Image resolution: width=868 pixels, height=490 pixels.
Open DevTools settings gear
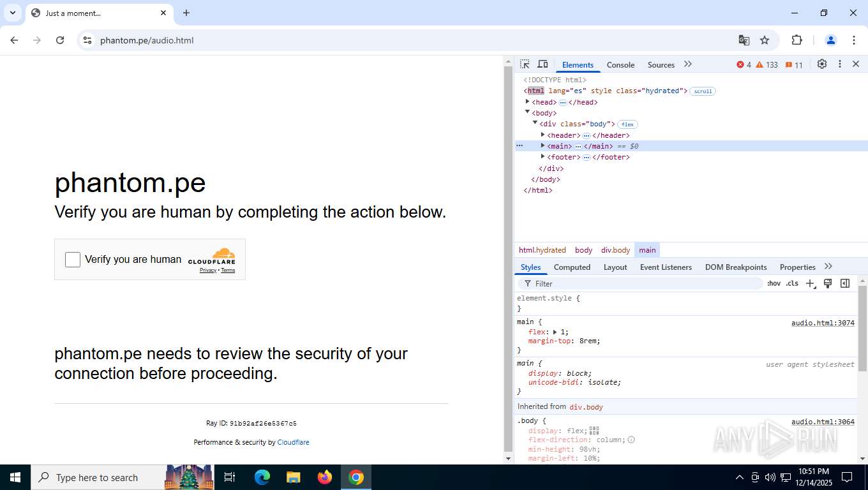tap(822, 64)
